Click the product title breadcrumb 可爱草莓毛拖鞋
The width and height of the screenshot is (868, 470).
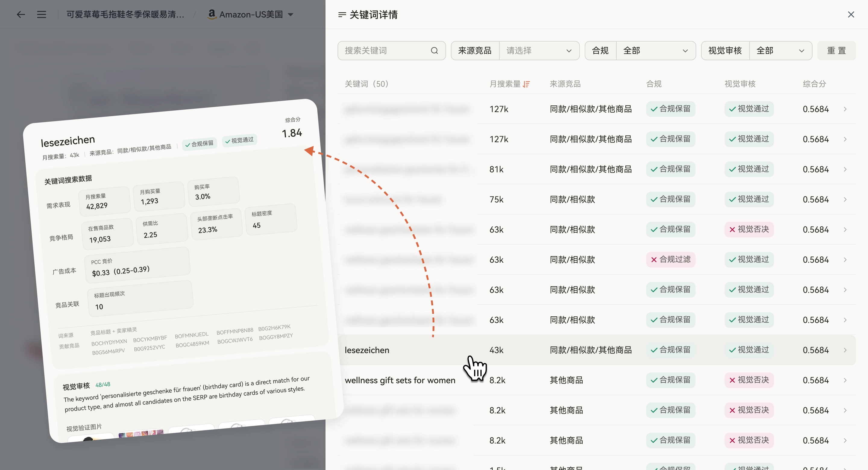click(125, 14)
